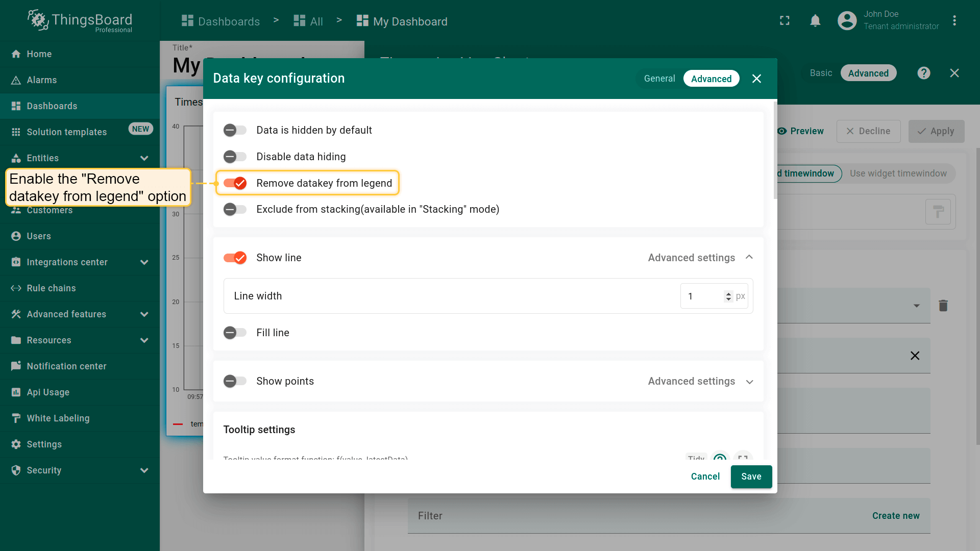Turn off Show line toggle
This screenshot has width=980, height=551.
coord(235,258)
